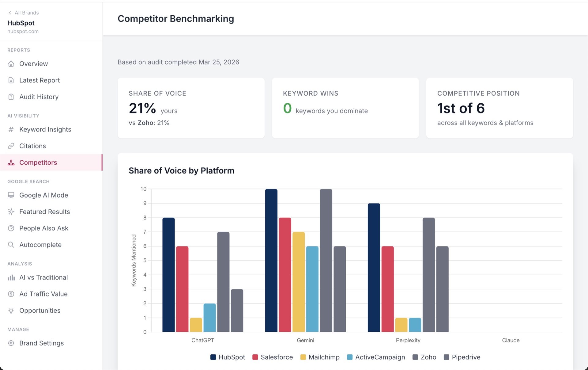Open the Overview report

[51, 64]
